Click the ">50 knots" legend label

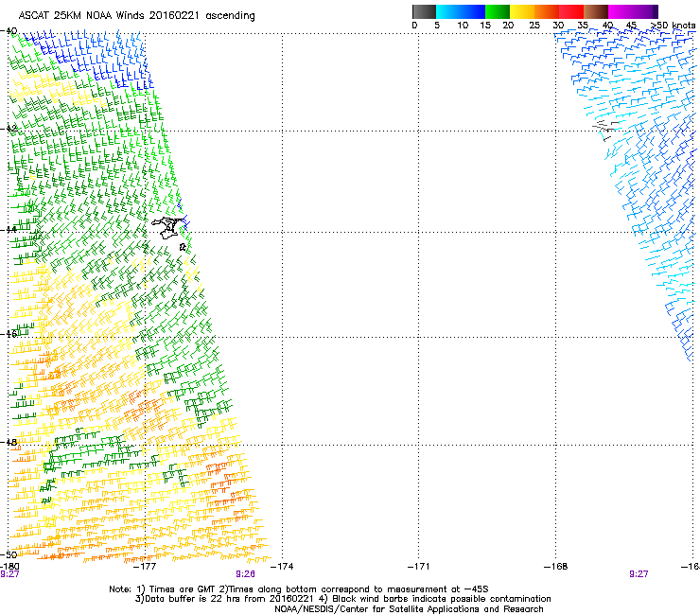(x=673, y=26)
